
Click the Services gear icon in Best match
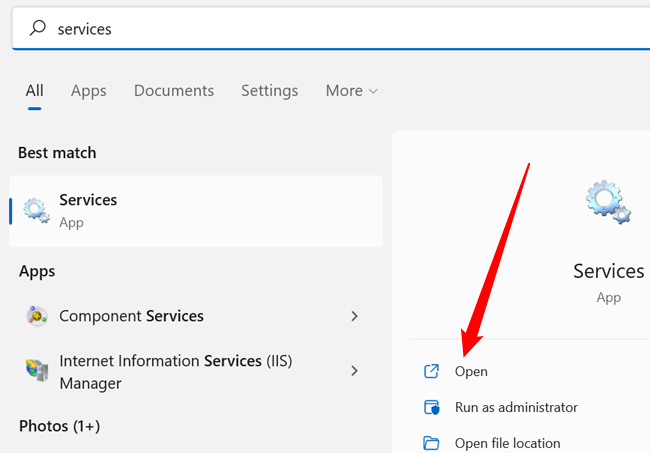(x=37, y=210)
